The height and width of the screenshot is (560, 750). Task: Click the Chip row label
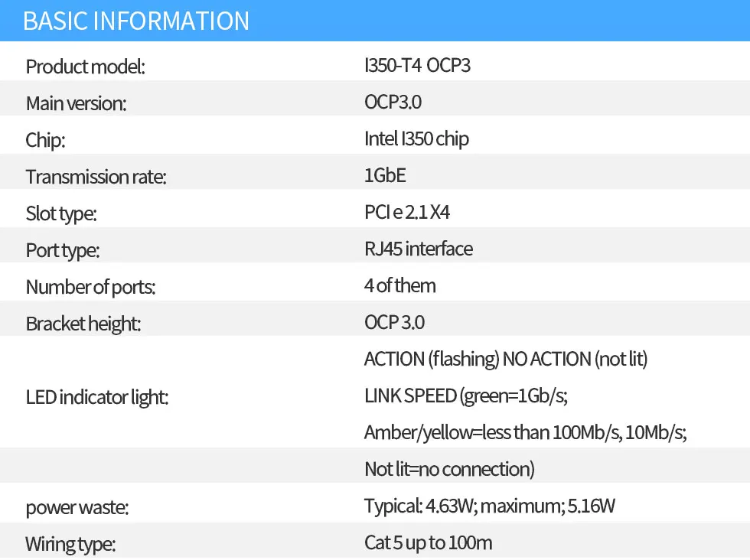point(45,140)
